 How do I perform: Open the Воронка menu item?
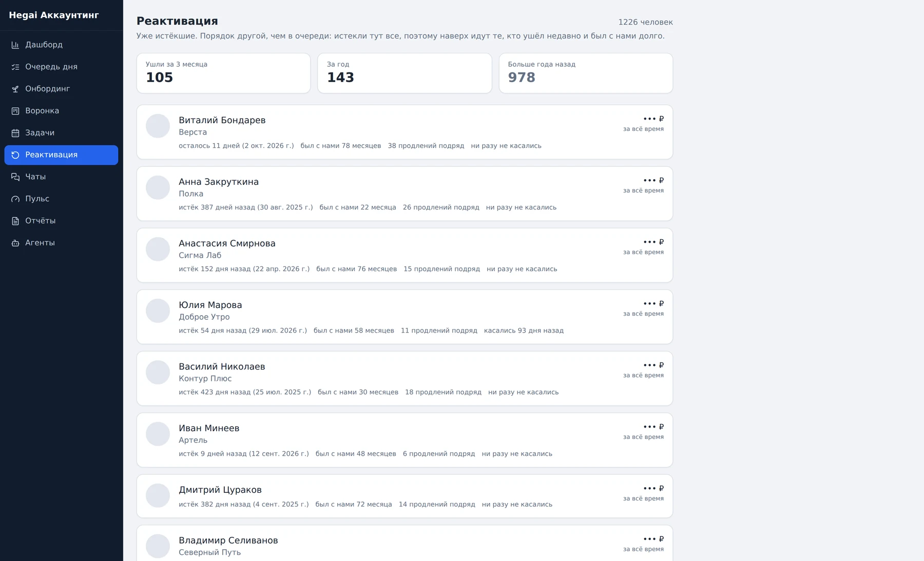tap(61, 111)
